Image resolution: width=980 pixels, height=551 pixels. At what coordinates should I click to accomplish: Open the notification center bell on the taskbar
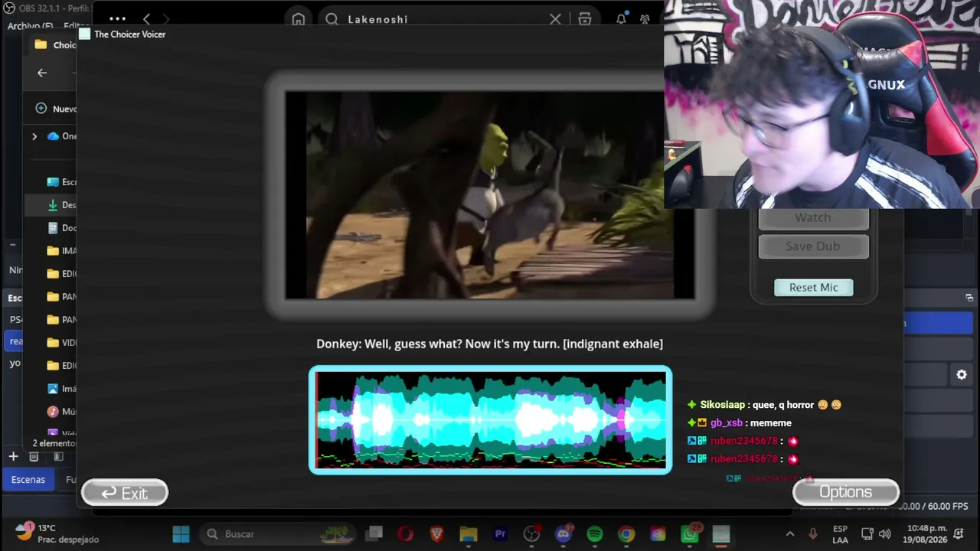(x=959, y=534)
